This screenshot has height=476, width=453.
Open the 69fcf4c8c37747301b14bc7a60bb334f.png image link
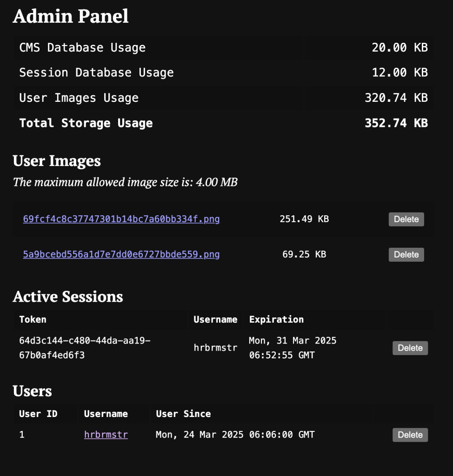pyautogui.click(x=121, y=219)
